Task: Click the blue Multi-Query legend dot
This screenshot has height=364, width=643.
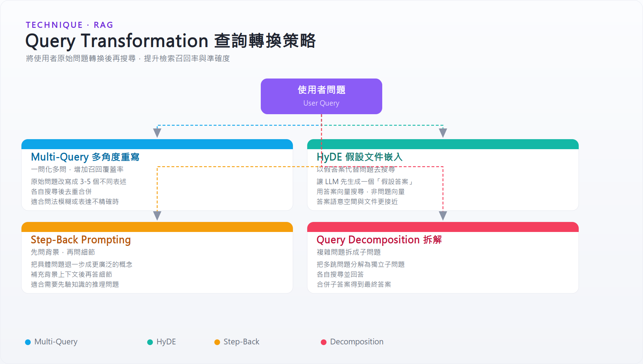Action: [x=28, y=342]
